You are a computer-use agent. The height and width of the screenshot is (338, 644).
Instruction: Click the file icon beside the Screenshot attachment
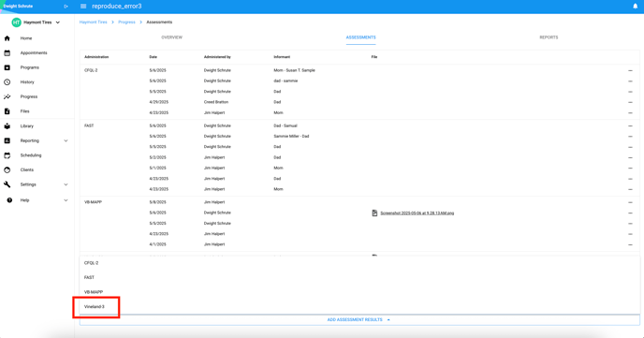(374, 213)
